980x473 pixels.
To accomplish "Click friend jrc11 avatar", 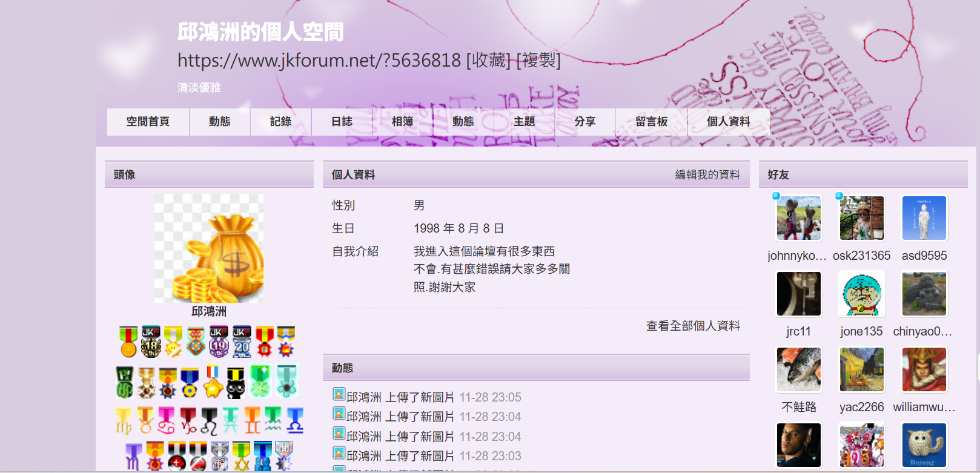I will point(799,294).
